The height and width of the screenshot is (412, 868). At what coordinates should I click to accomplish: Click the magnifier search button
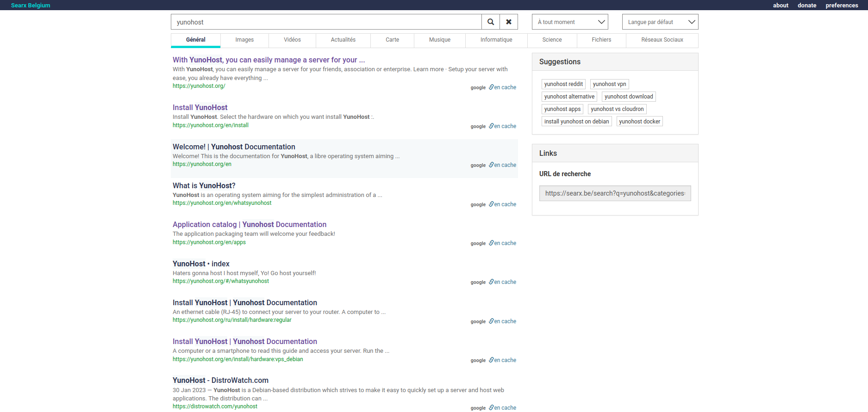click(491, 22)
